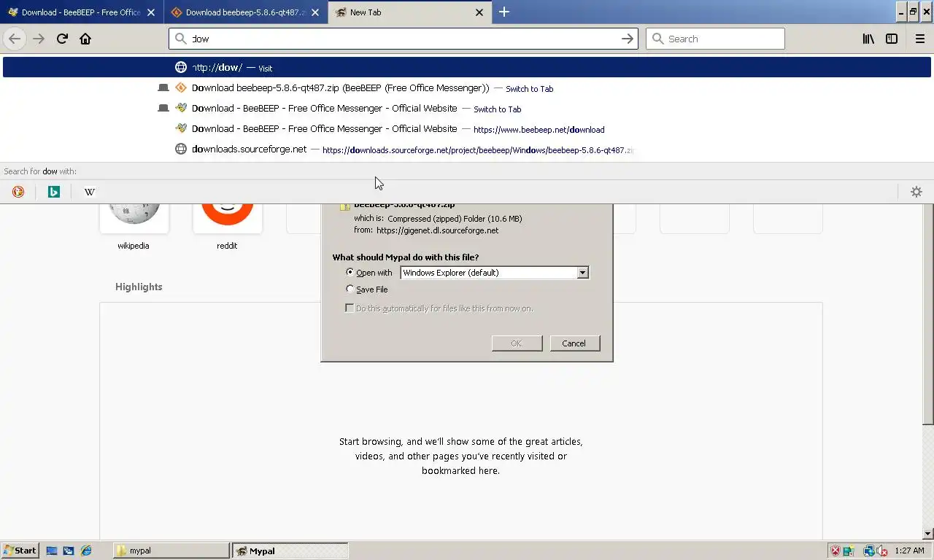This screenshot has width=934, height=560.
Task: Select the www.beebeep.net/download suggestion
Action: 467,129
